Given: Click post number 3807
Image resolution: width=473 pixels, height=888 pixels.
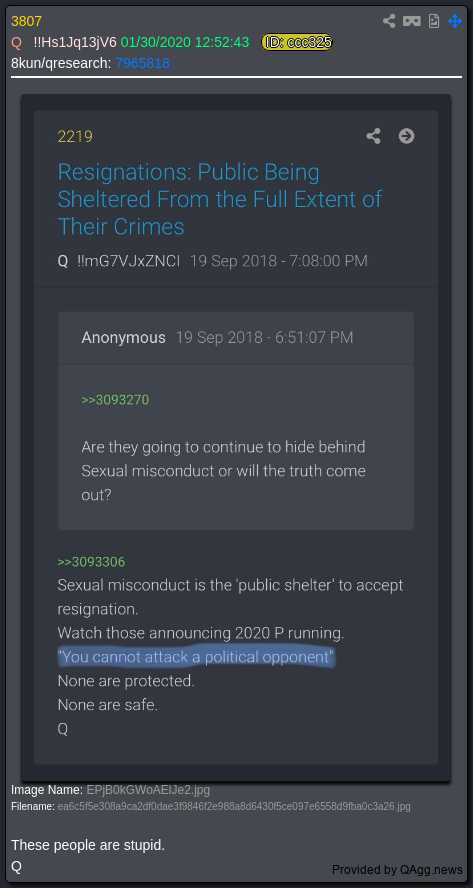Looking at the screenshot, I should pyautogui.click(x=27, y=21).
